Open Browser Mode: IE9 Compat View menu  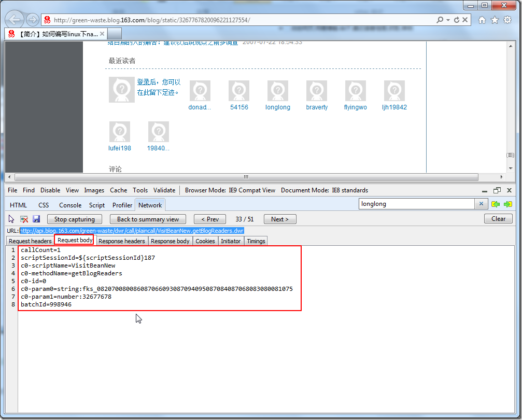pos(230,190)
